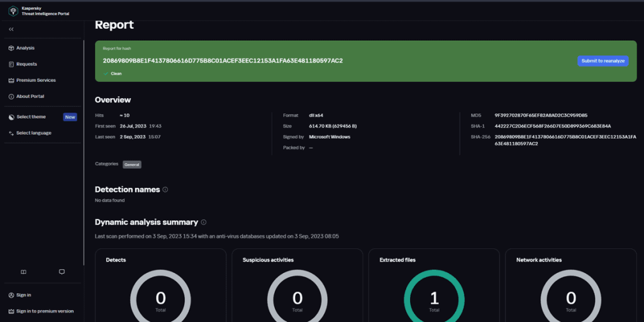Click the Size 614.70 KB value
Screen dimensions: 644x322
(x=333, y=126)
